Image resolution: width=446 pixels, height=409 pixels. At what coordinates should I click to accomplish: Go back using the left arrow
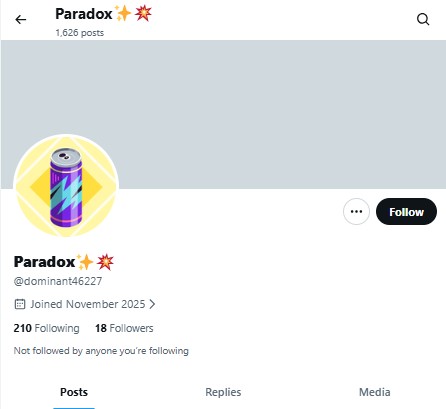(21, 20)
